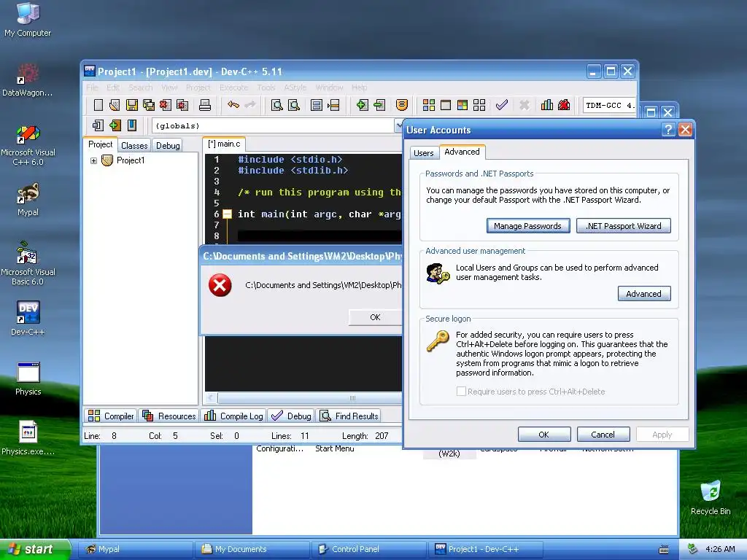
Task: Click the Goto Line toolbar icon
Action: (333, 105)
